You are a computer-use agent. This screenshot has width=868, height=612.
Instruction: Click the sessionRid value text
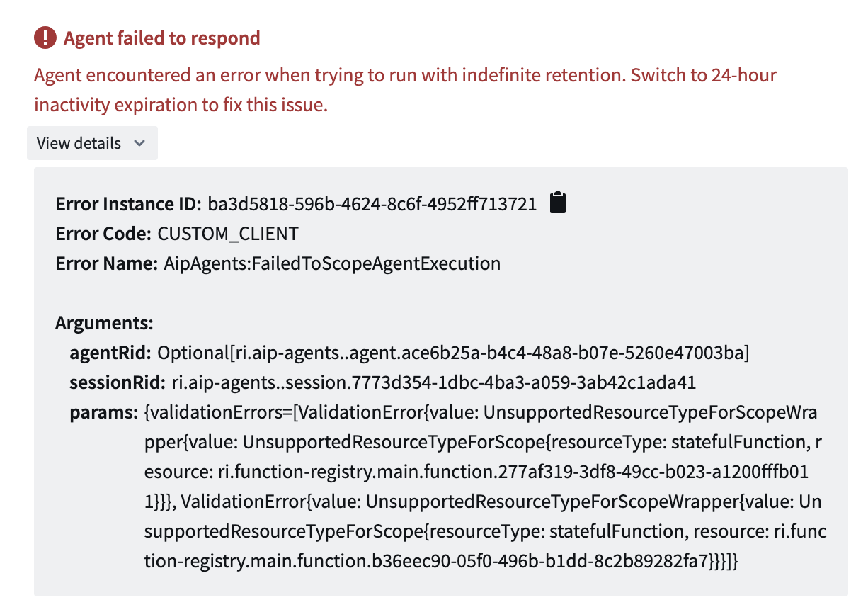tap(434, 383)
